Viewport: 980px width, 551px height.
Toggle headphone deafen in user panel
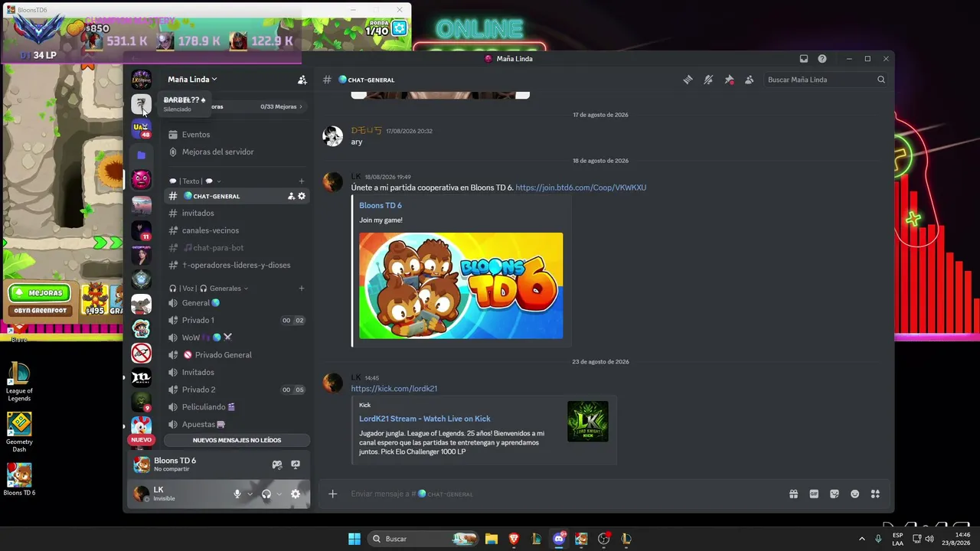266,494
